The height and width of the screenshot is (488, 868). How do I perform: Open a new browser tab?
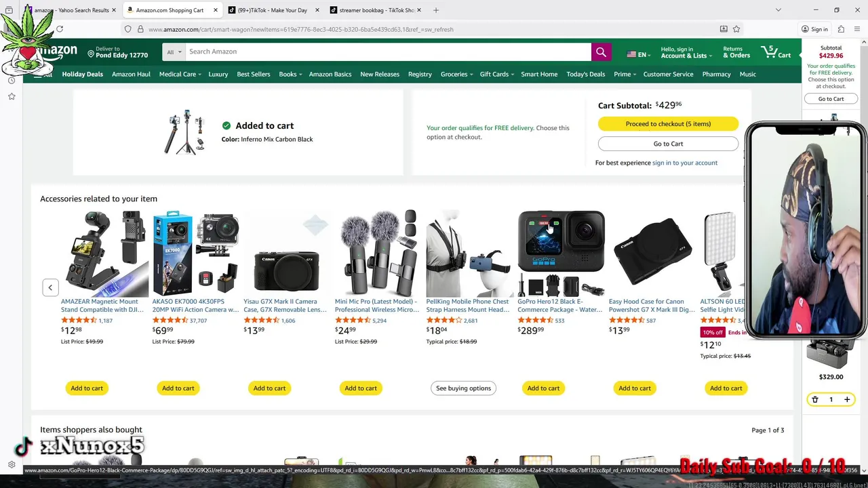(436, 10)
